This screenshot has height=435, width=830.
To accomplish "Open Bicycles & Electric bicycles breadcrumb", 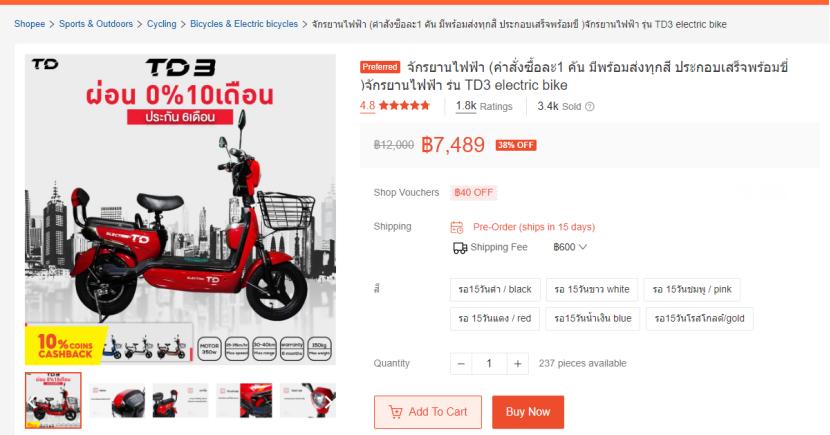I will 244,24.
